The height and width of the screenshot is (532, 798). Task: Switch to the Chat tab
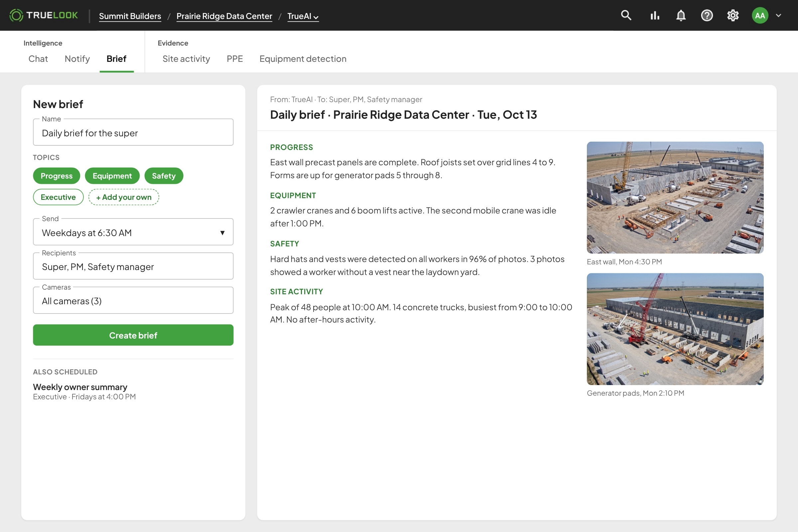click(x=38, y=59)
